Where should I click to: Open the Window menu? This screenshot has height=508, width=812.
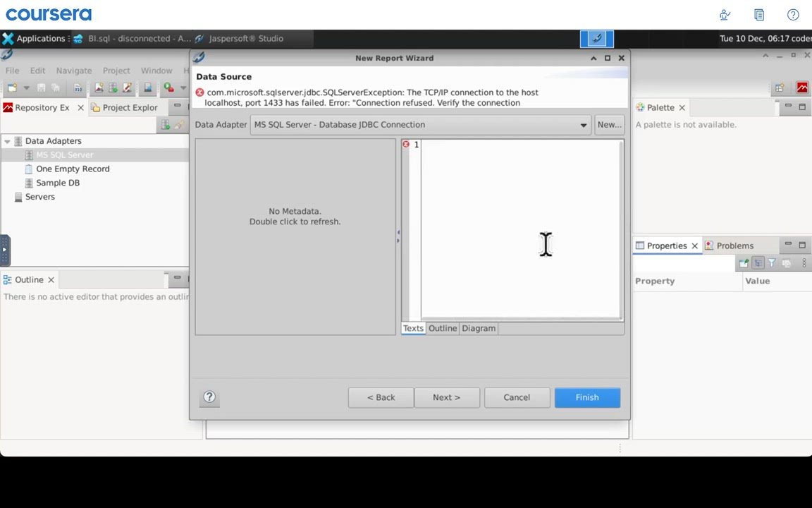coord(156,71)
